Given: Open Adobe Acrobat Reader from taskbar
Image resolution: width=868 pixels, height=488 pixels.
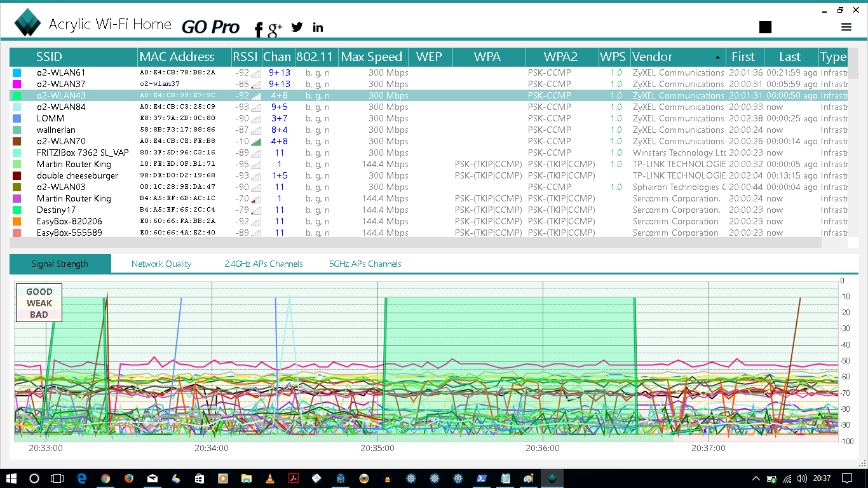Looking at the screenshot, I should point(294,478).
